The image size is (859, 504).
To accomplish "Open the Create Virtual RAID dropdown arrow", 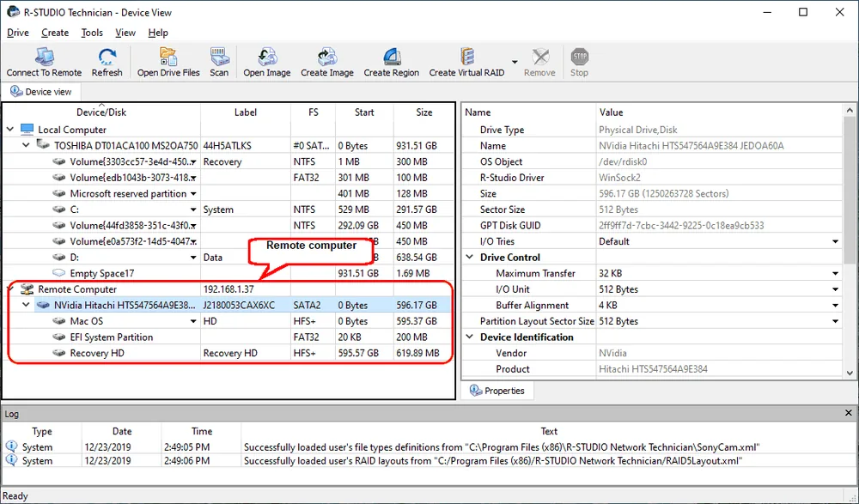I will point(515,62).
